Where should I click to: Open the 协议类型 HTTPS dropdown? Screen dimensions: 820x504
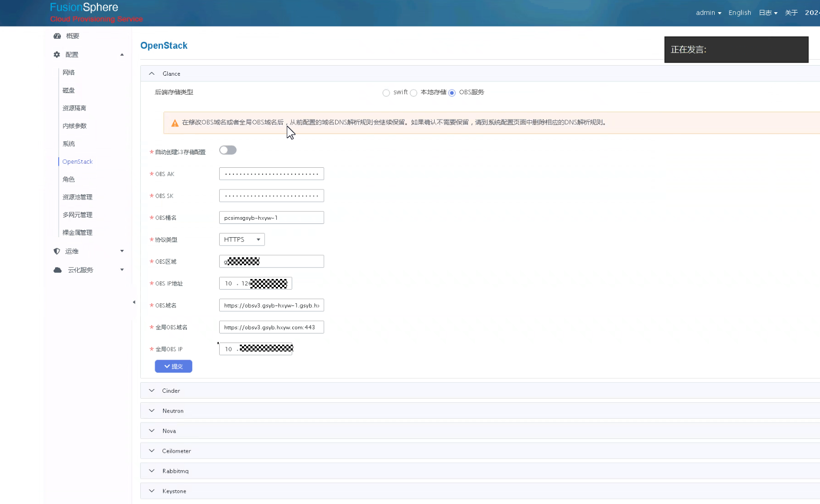(242, 239)
